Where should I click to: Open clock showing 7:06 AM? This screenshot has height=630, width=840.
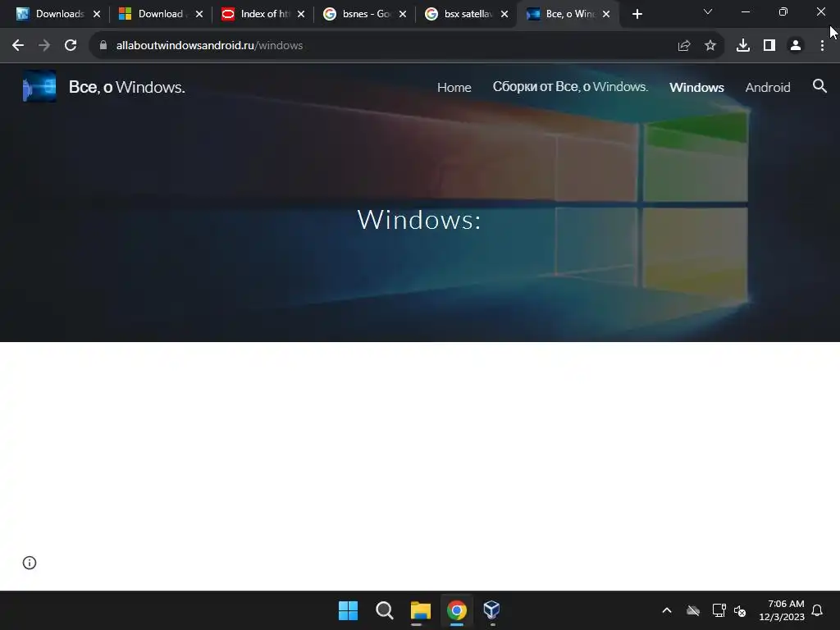[782, 610]
